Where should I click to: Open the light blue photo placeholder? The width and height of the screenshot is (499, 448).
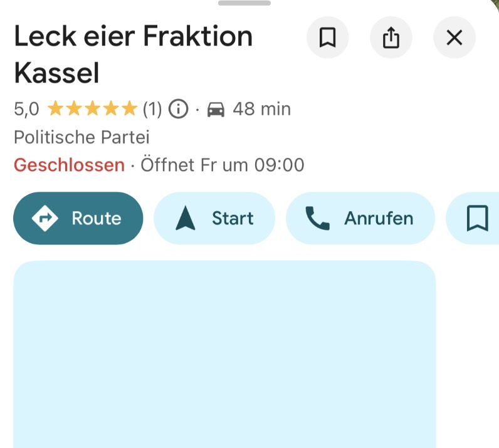(x=224, y=354)
